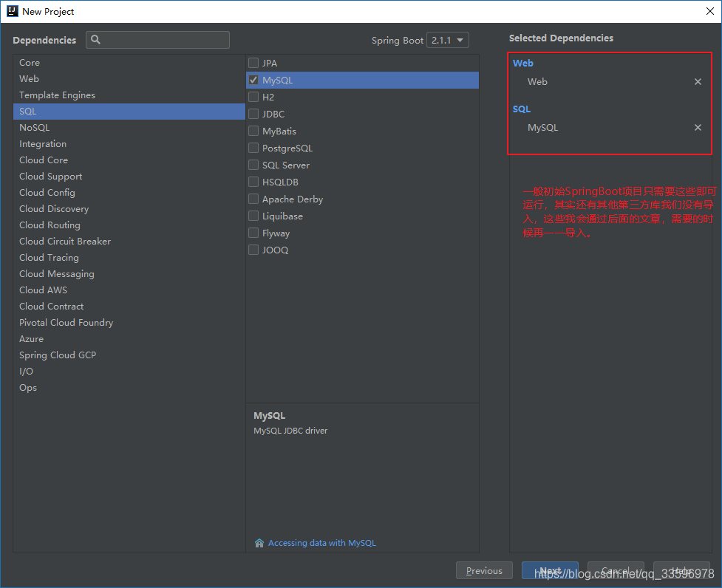Open the Cloud AWS category
722x588 pixels.
coord(129,290)
